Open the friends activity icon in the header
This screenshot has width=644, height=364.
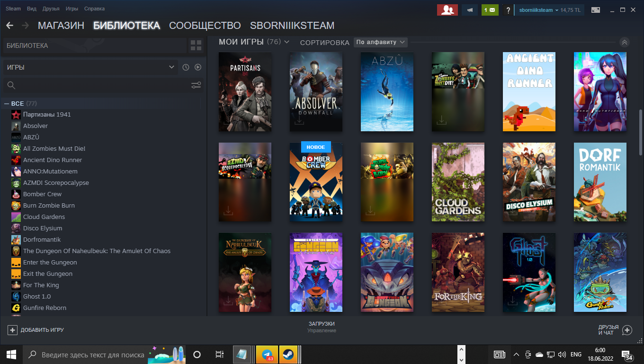(x=446, y=9)
